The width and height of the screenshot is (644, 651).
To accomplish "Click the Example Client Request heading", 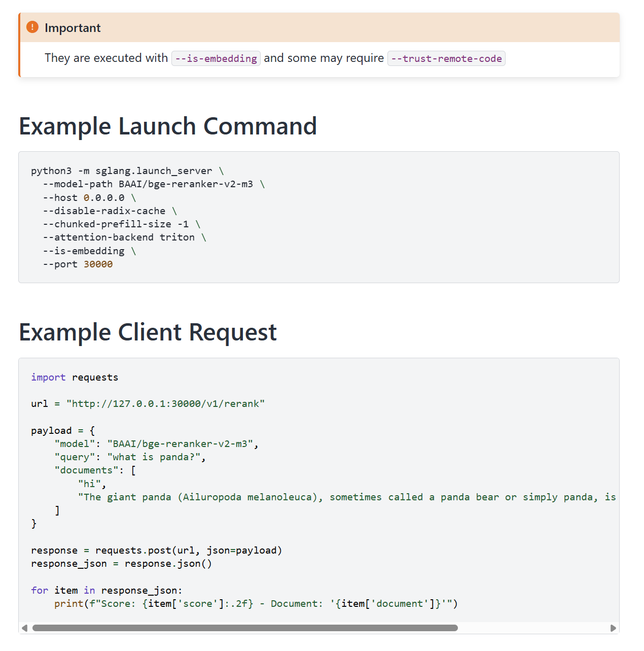I will [x=148, y=332].
